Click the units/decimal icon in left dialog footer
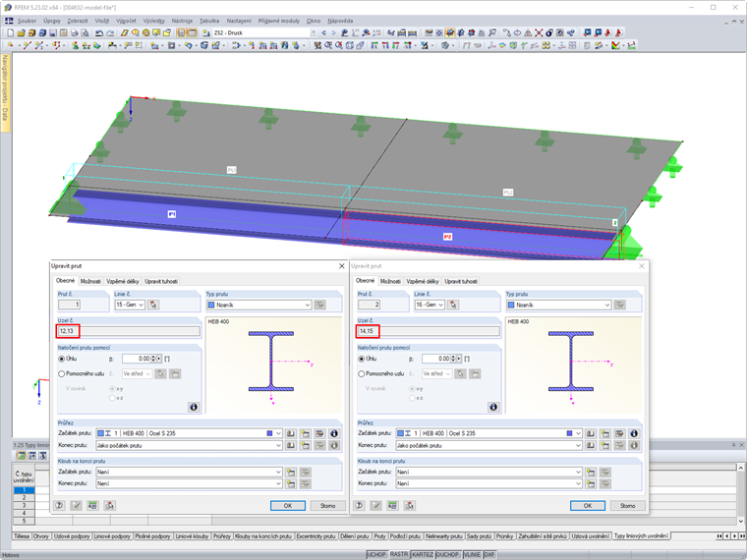This screenshot has width=747, height=560. click(92, 506)
